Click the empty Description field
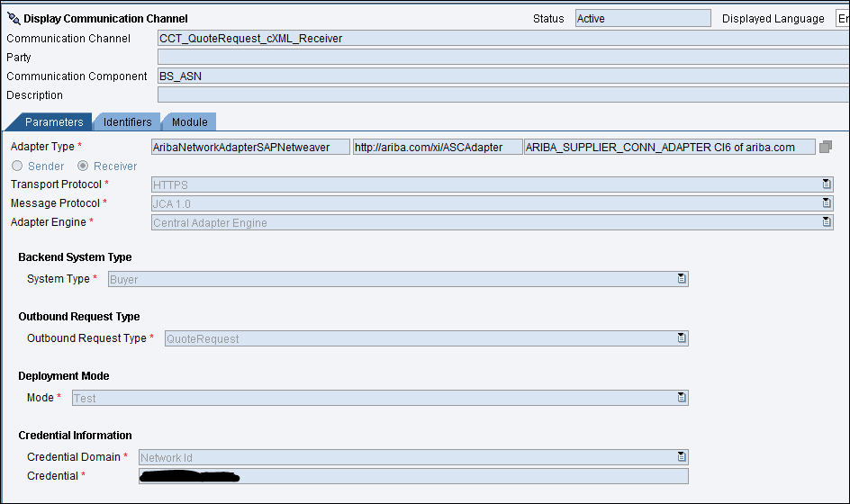Viewport: 850px width, 504px height. (503, 94)
